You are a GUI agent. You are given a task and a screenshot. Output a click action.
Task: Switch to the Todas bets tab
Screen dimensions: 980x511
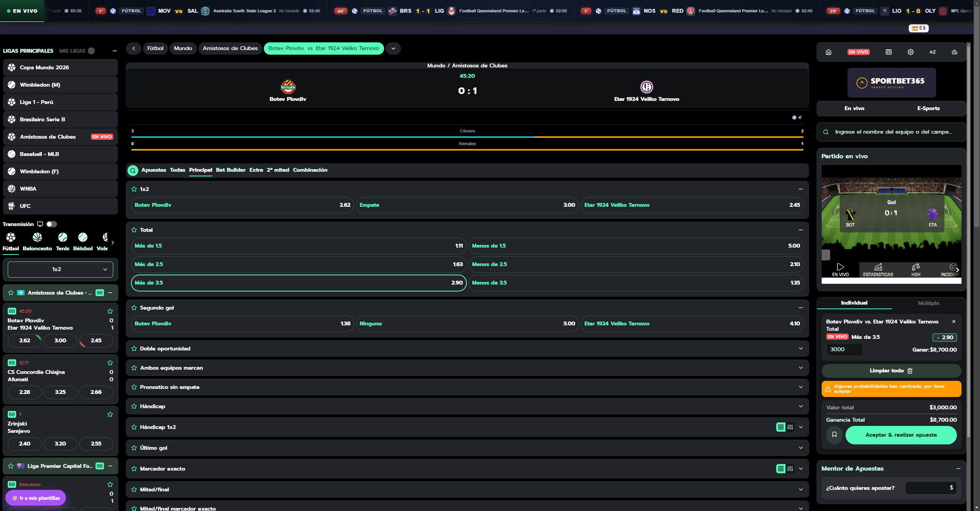(x=178, y=170)
